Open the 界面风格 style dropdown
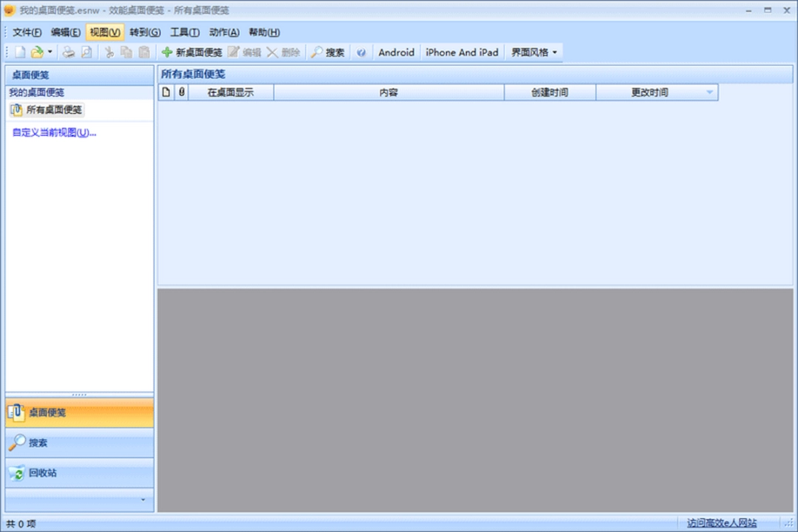This screenshot has width=798, height=532. [529, 52]
